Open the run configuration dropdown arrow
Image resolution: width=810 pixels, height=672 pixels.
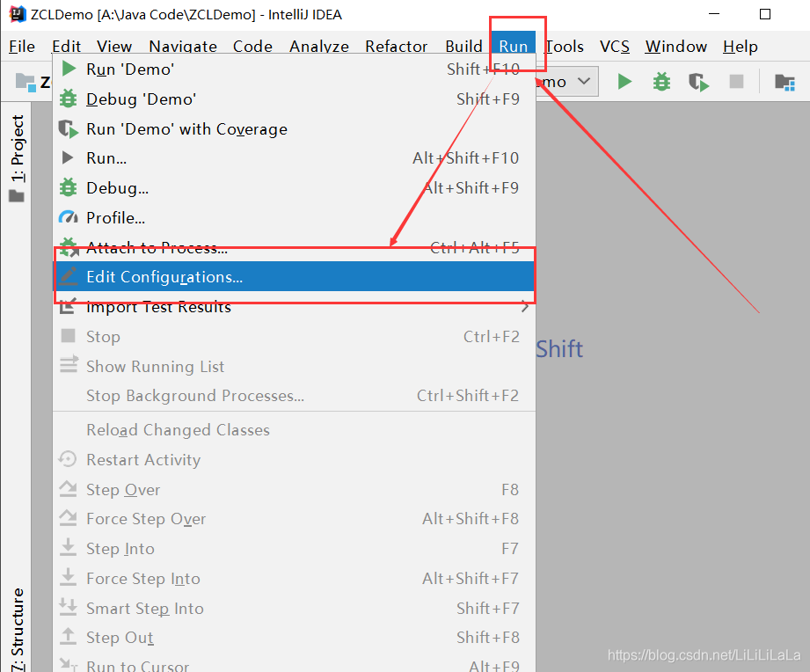584,81
